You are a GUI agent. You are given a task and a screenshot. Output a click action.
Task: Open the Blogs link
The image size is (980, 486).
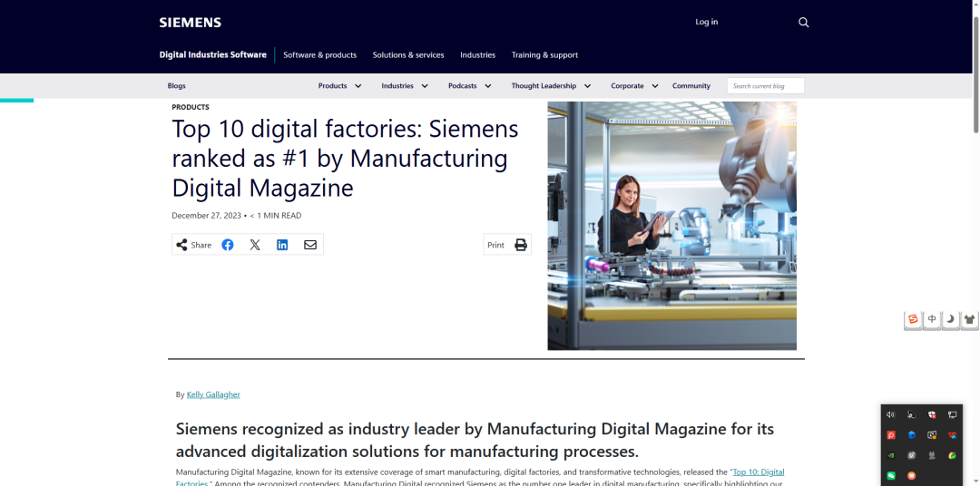(x=176, y=86)
